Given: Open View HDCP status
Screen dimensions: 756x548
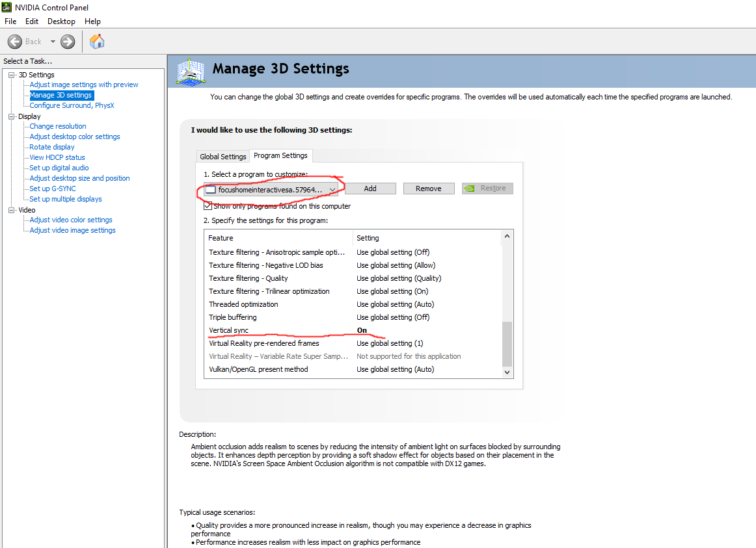Looking at the screenshot, I should click(x=57, y=157).
